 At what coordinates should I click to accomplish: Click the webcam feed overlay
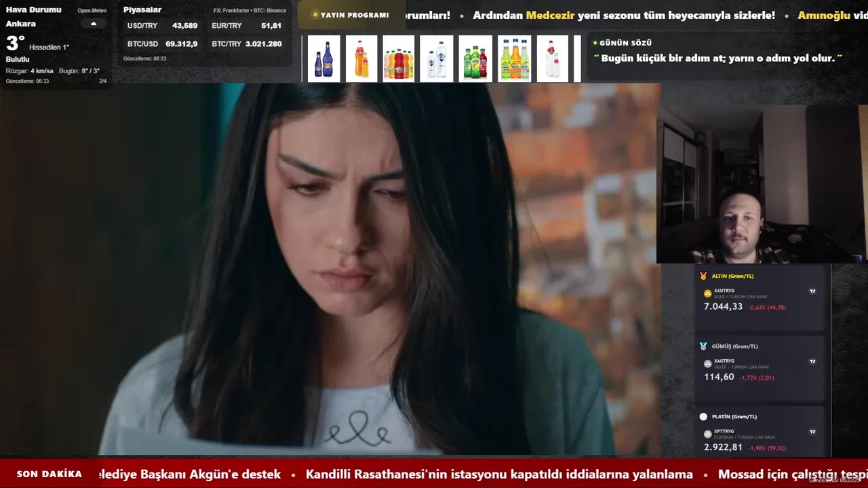(x=762, y=184)
